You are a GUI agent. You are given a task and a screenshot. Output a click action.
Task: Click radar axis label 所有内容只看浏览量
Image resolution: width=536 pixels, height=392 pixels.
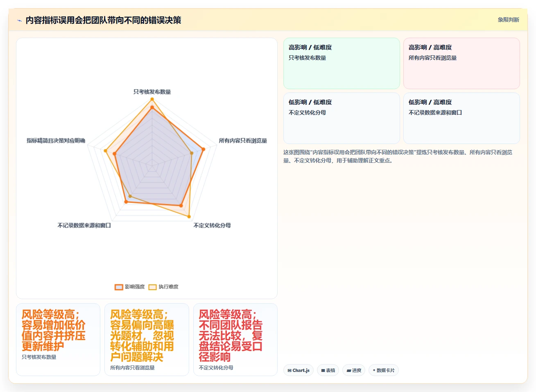coord(243,141)
